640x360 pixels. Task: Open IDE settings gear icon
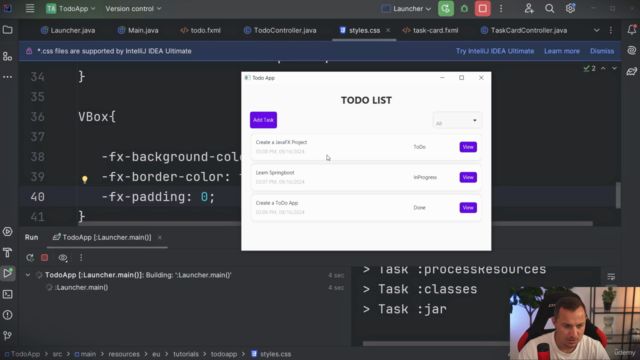tap(570, 8)
